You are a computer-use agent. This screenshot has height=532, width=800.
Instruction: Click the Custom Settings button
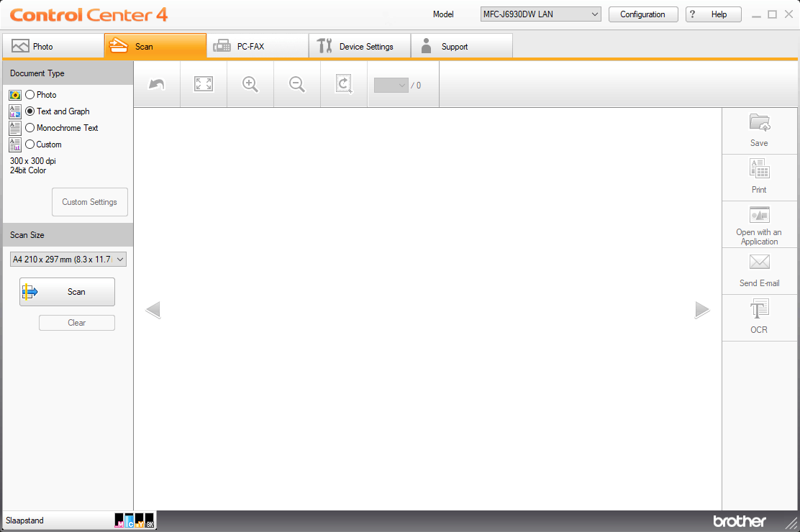tap(90, 202)
